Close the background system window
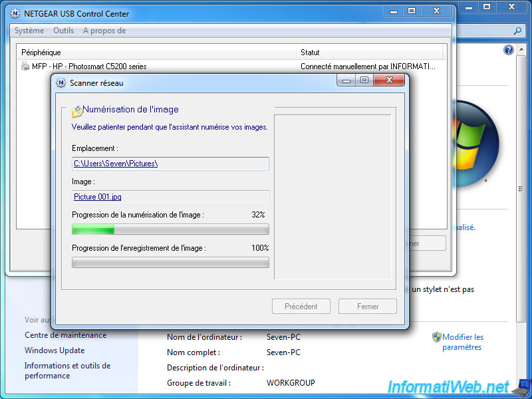 click(512, 7)
